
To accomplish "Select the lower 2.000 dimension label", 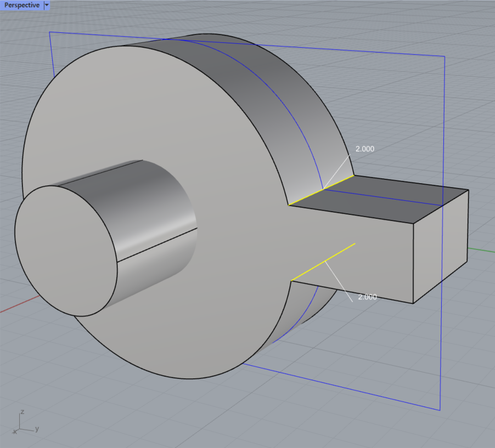I will (x=367, y=297).
